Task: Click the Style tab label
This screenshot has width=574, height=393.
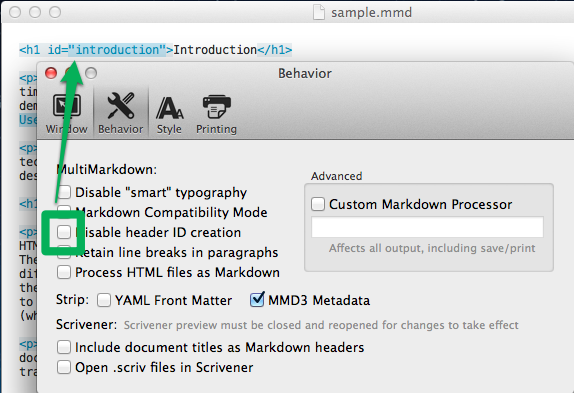Action: 169,129
